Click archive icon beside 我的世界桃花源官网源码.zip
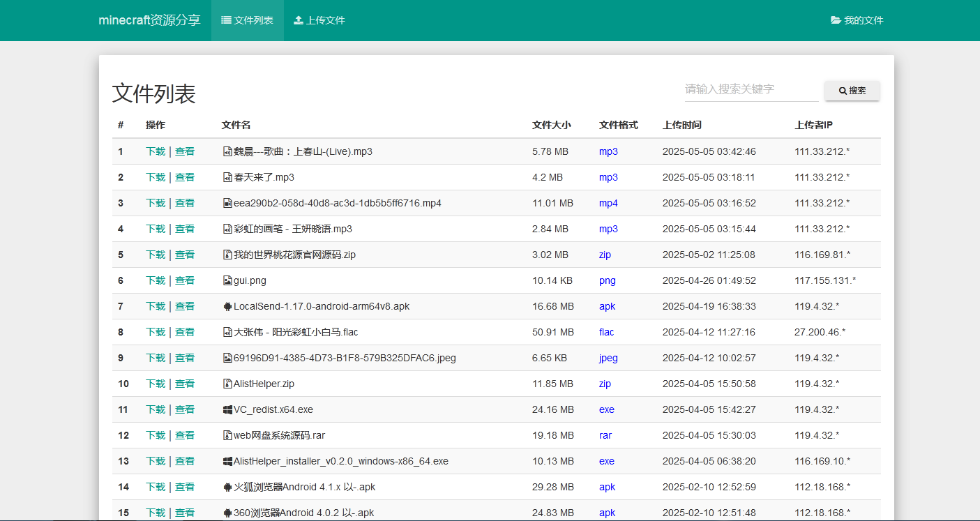Viewport: 980px width, 521px height. 227,255
